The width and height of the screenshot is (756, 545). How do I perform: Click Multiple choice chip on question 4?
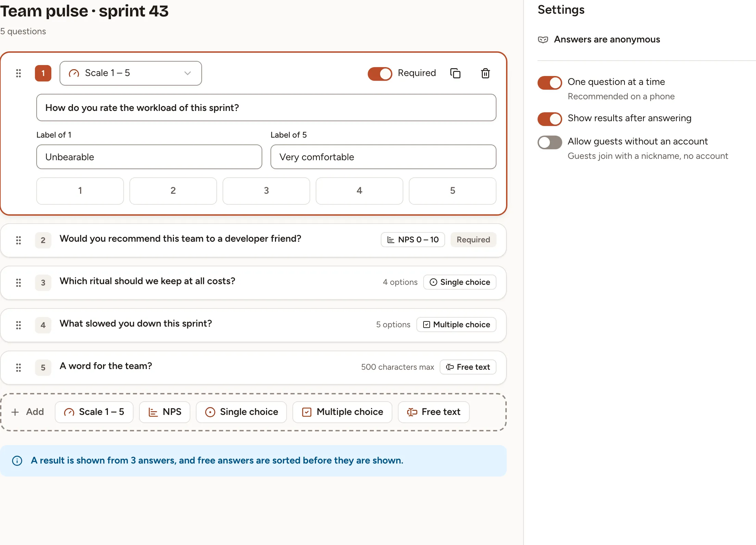coord(456,325)
